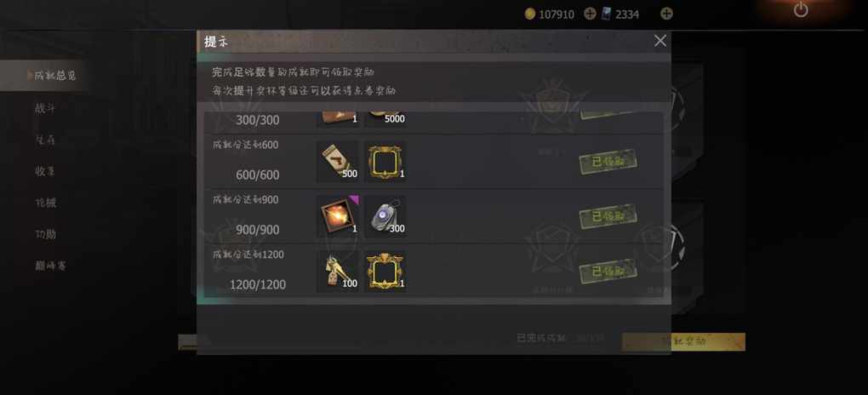Click the blue voucher icon beside 2334
Image resolution: width=868 pixels, height=395 pixels.
[606, 14]
